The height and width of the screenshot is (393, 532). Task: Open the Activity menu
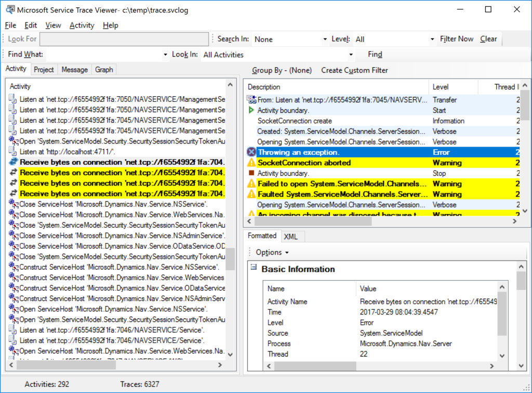point(81,25)
